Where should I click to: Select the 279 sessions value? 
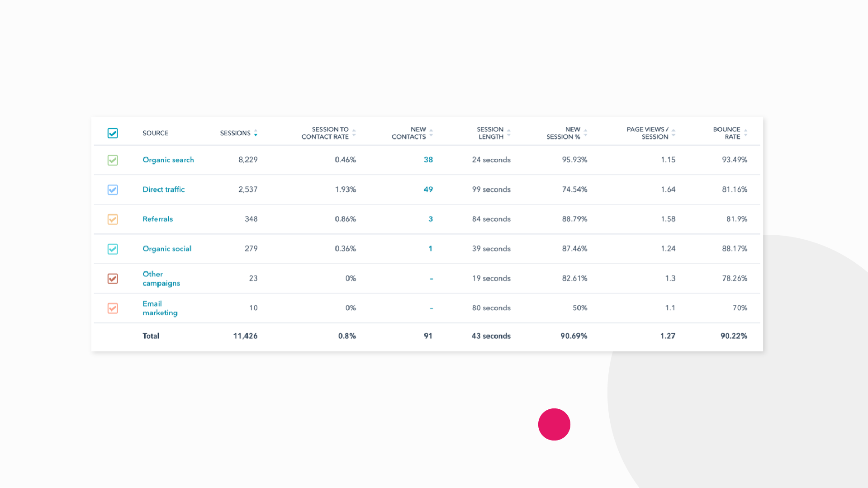pyautogui.click(x=251, y=249)
